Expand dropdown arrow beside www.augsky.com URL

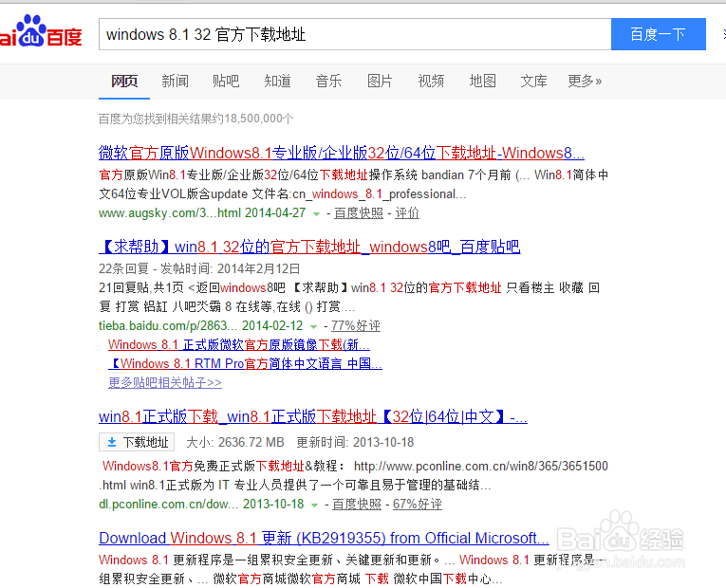click(x=316, y=213)
